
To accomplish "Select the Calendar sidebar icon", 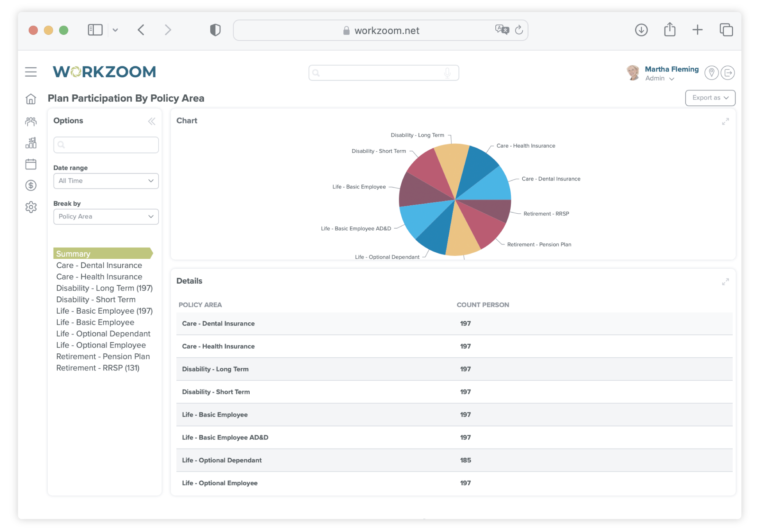I will pos(31,164).
